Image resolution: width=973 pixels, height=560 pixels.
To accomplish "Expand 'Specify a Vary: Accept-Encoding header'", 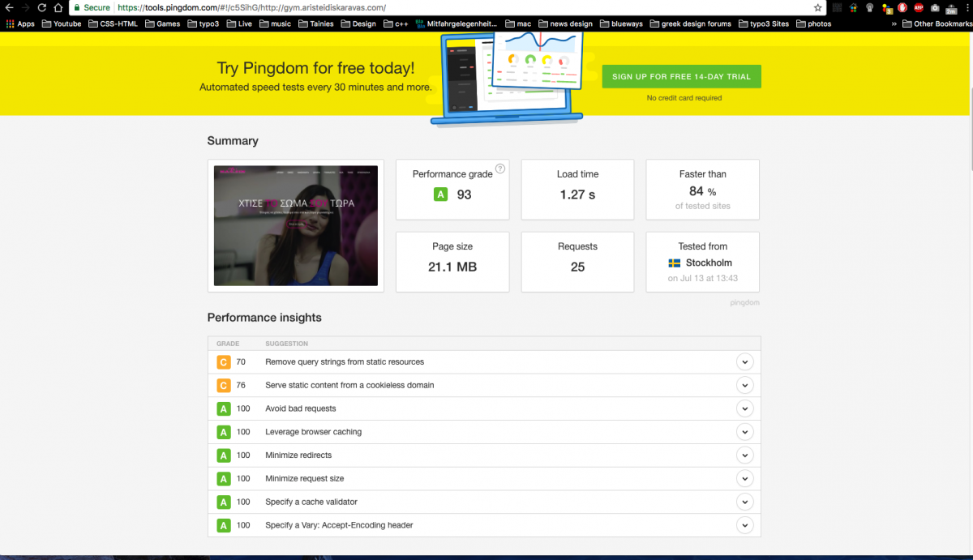I will click(744, 525).
